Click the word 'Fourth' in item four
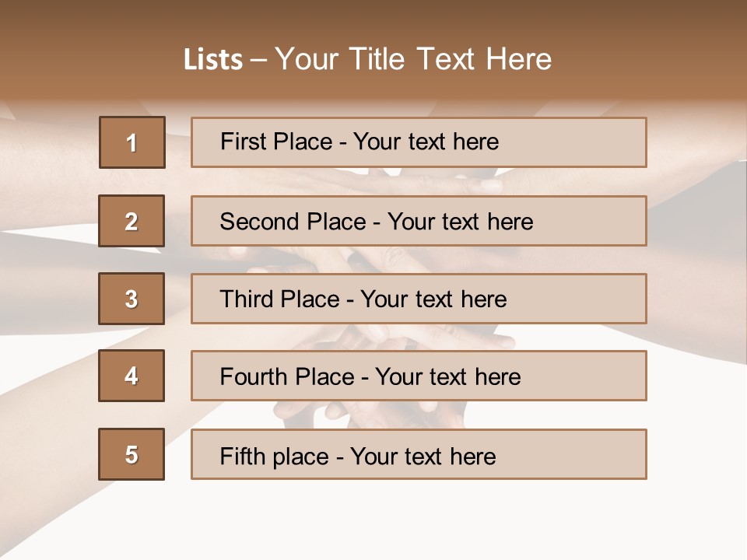 click(x=254, y=377)
